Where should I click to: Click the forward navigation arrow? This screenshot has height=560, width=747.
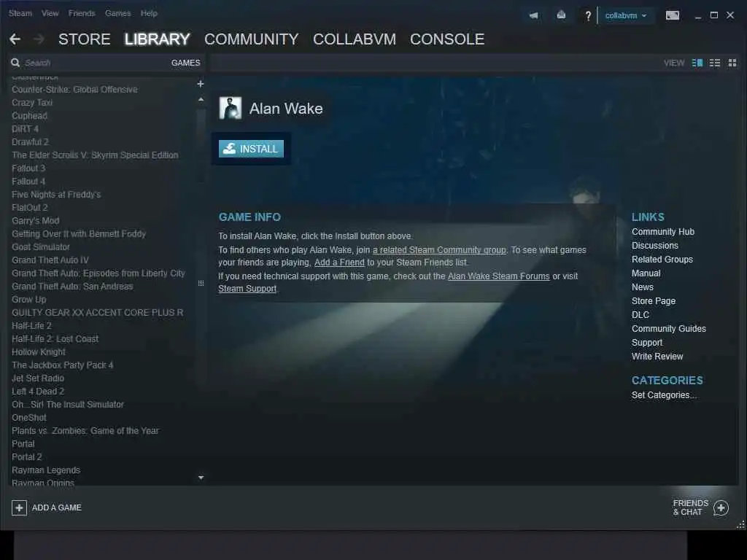(39, 39)
